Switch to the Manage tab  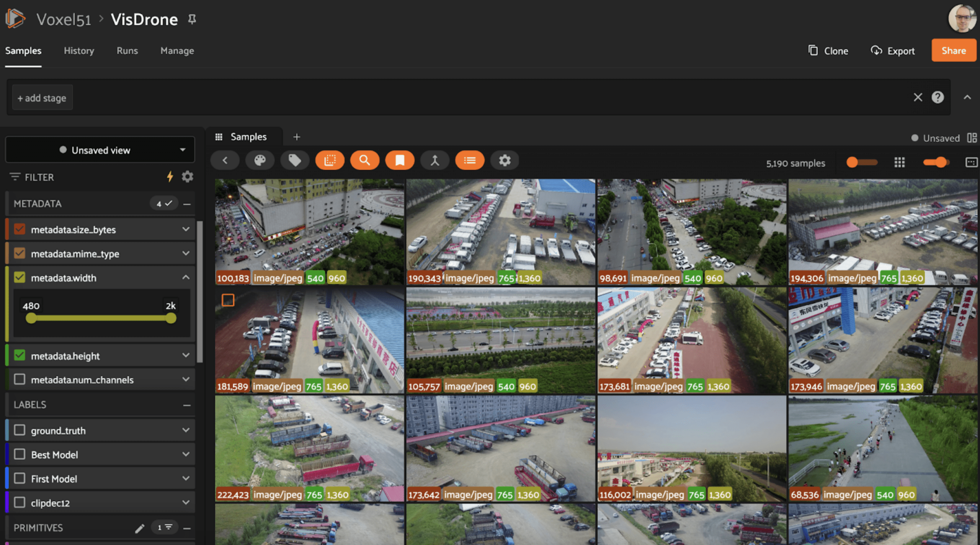(177, 51)
